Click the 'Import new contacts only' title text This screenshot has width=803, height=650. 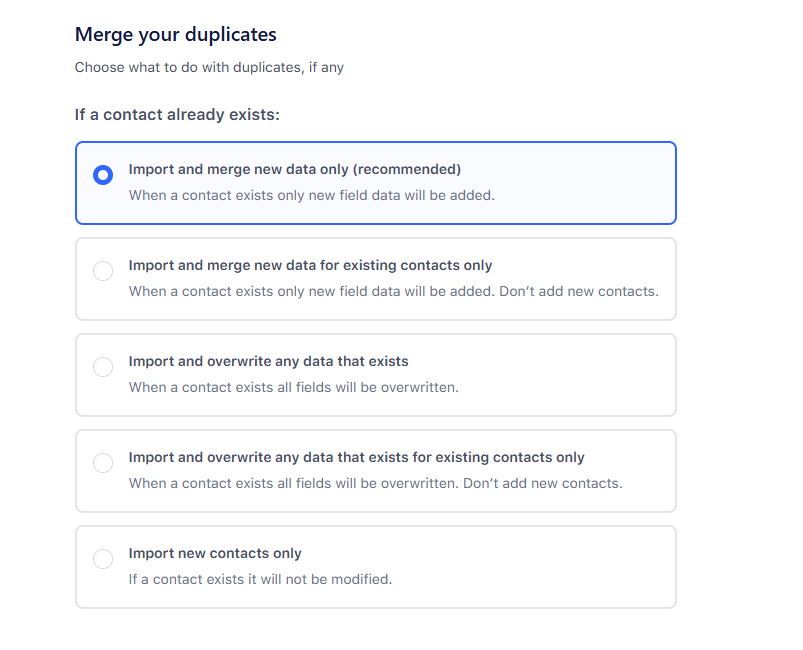(x=215, y=553)
